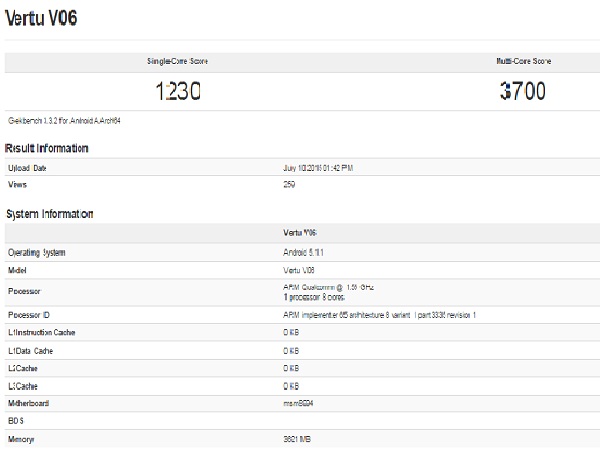The height and width of the screenshot is (450, 600).
Task: Click the Model row label
Action: pyautogui.click(x=20, y=271)
